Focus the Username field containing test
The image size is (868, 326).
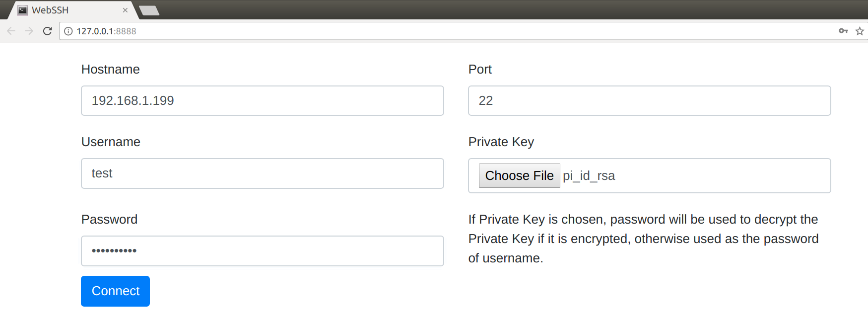[x=263, y=173]
